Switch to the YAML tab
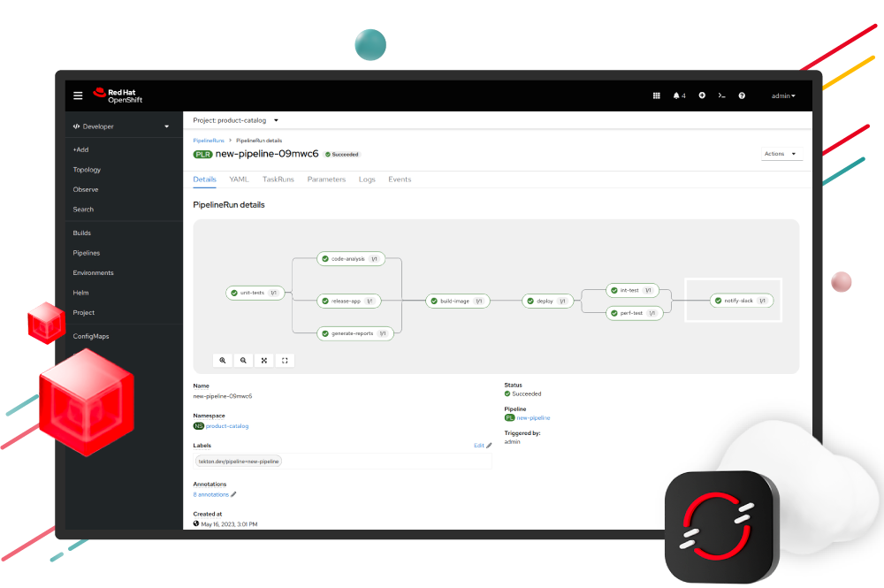The height and width of the screenshot is (588, 884). (239, 179)
